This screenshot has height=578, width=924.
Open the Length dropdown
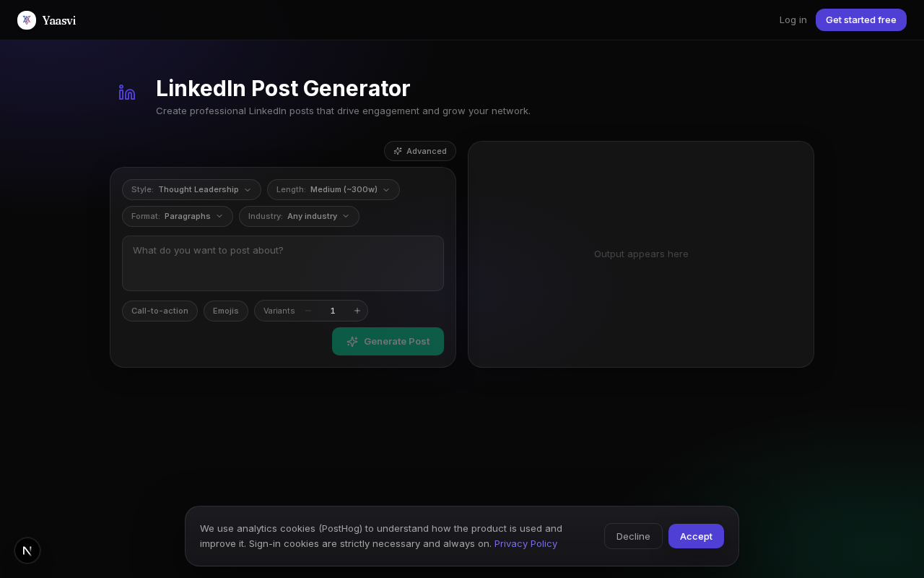pyautogui.click(x=334, y=189)
